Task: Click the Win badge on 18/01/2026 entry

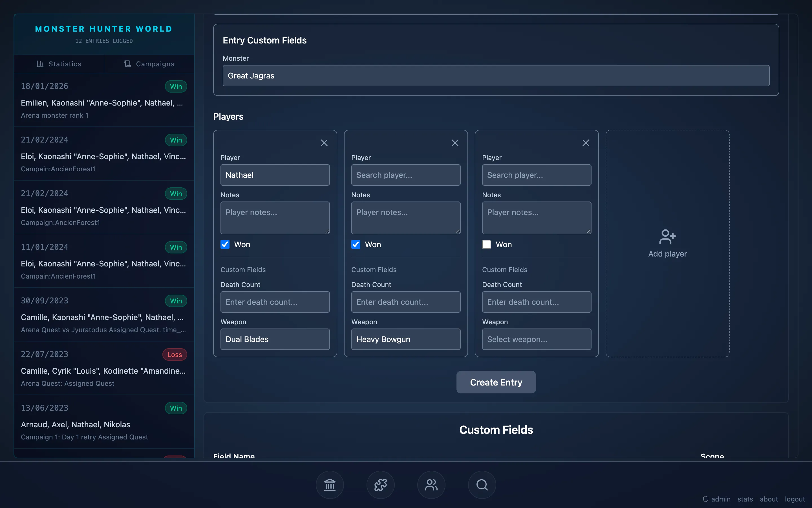Action: 176,86
